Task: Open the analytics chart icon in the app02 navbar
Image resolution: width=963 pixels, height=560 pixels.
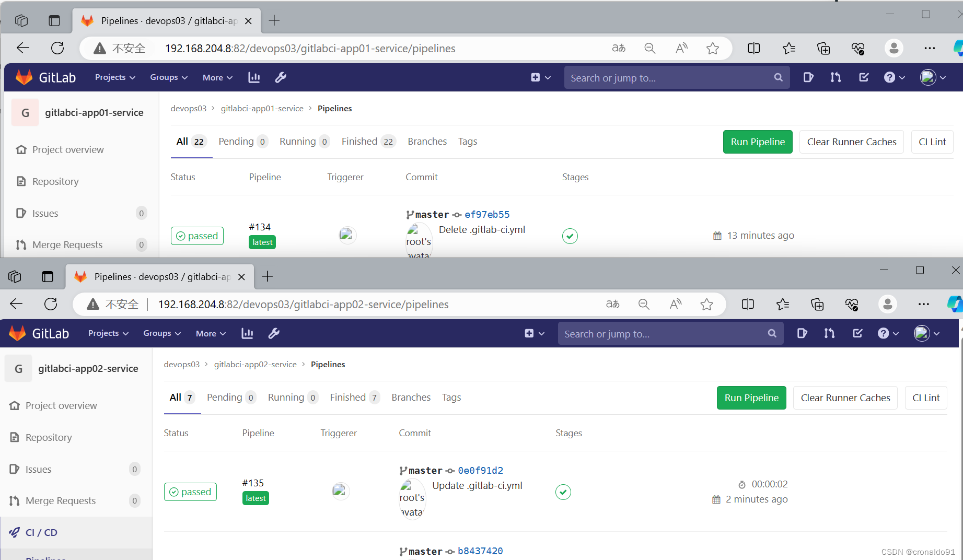Action: pos(247,333)
